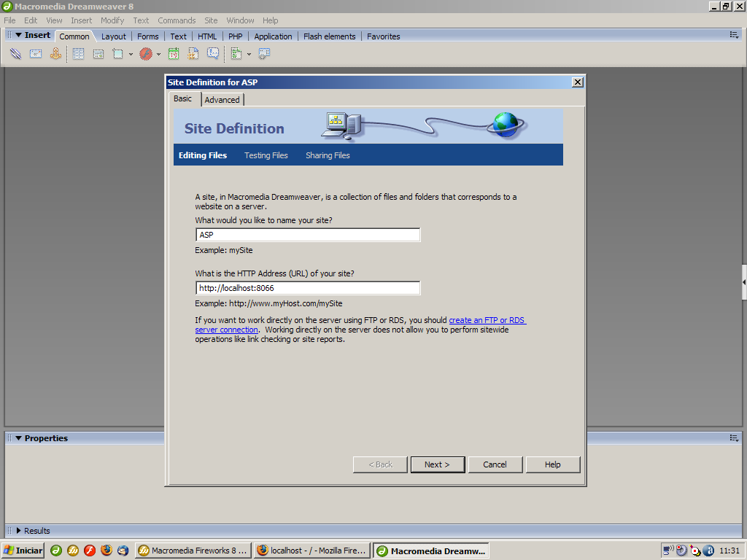Open the Iniciar start menu
The height and width of the screenshot is (560, 747).
pyautogui.click(x=23, y=551)
